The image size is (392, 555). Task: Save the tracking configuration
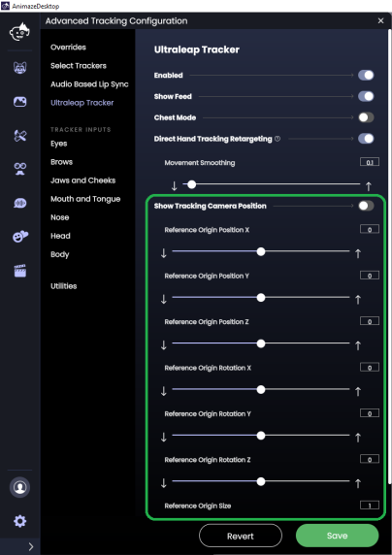click(337, 536)
